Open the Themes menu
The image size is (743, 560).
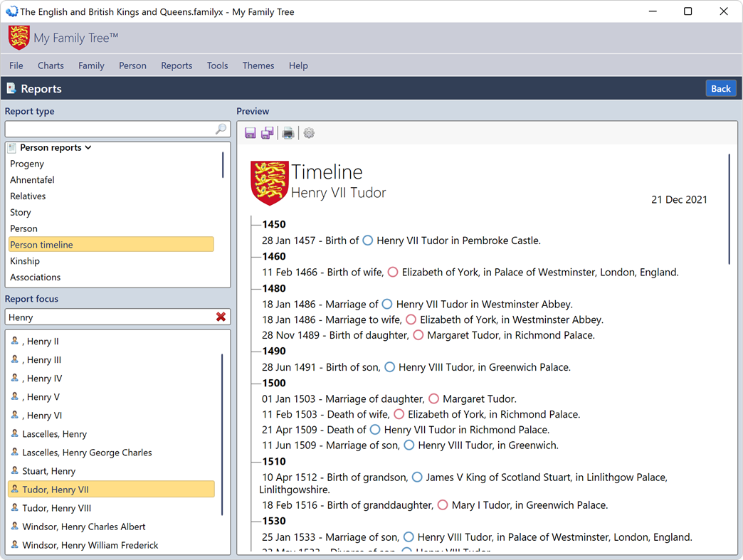point(258,65)
